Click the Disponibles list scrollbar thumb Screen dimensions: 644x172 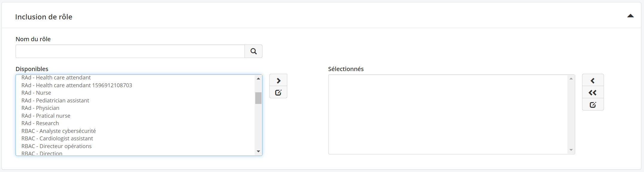pyautogui.click(x=258, y=98)
